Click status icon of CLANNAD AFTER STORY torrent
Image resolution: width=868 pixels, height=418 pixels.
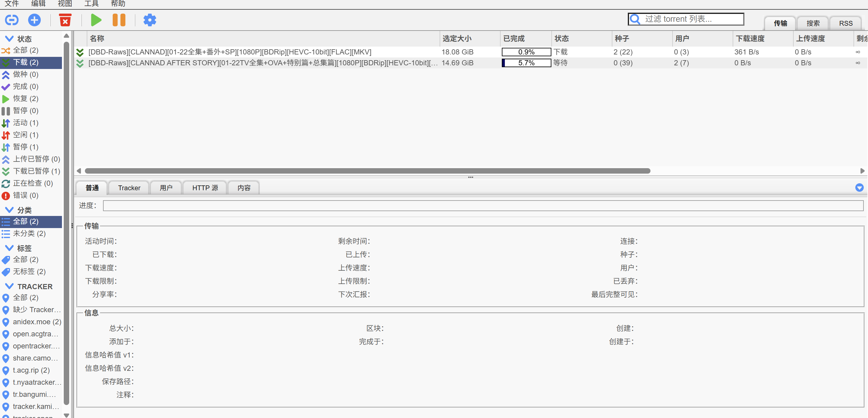coord(80,63)
